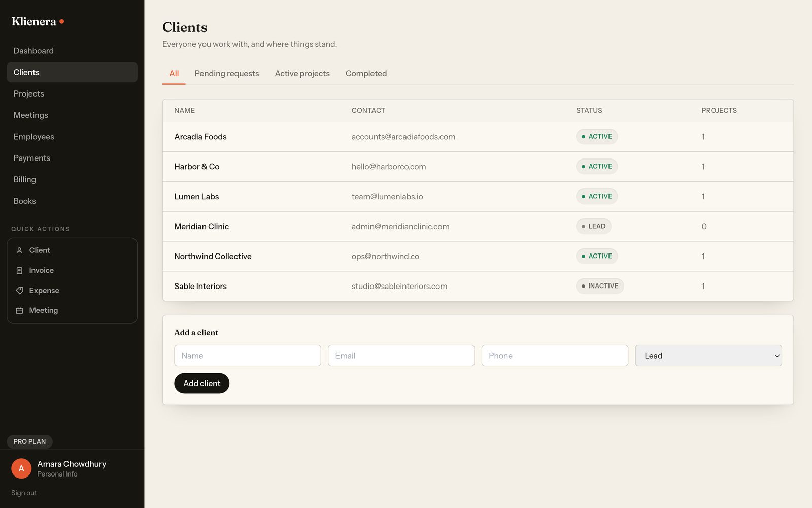Focus the Email input field
The width and height of the screenshot is (812, 508).
pos(401,356)
